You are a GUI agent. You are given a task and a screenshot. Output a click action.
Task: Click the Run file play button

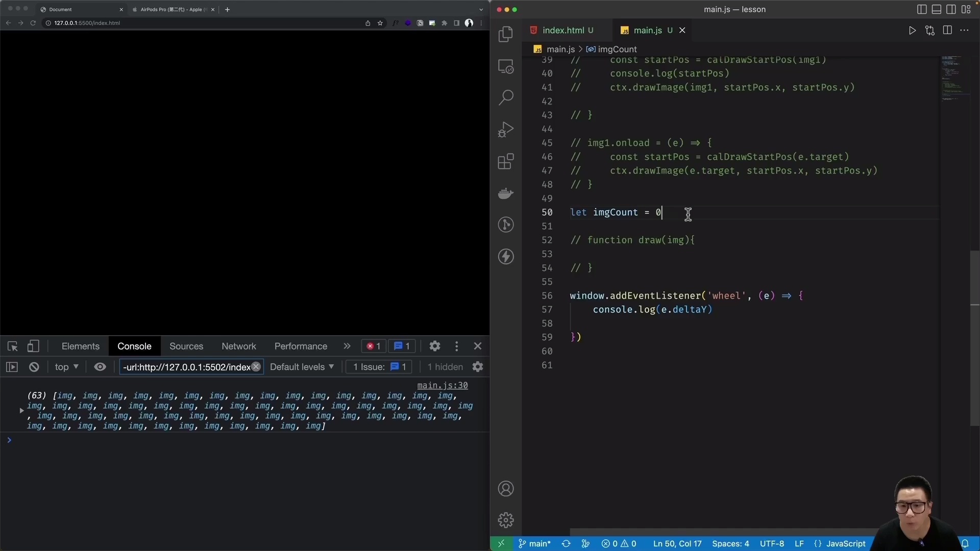point(913,30)
